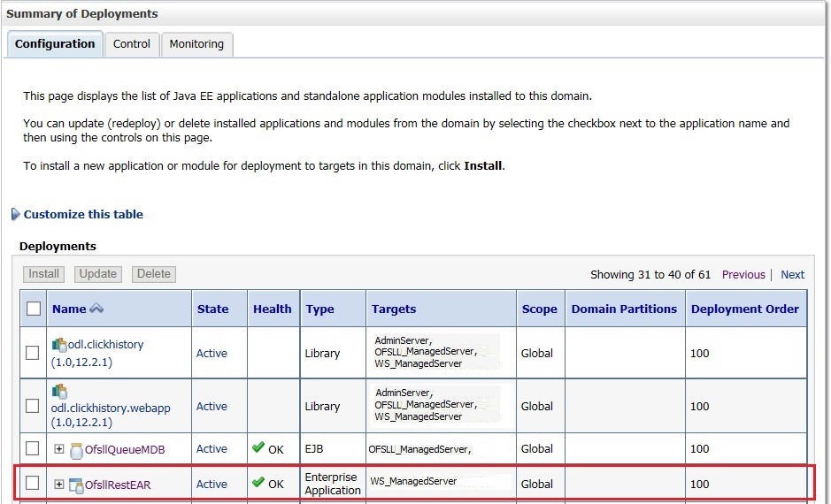Viewport: 831px width, 504px height.
Task: Click the WS_ManagedServer target of OfsllRestEAR
Action: click(x=413, y=481)
